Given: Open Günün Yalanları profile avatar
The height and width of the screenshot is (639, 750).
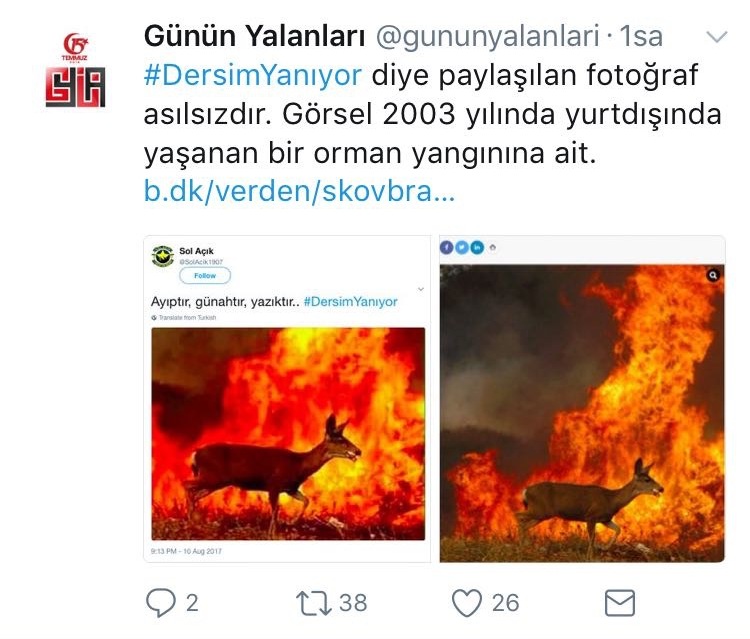Looking at the screenshot, I should click(x=75, y=70).
